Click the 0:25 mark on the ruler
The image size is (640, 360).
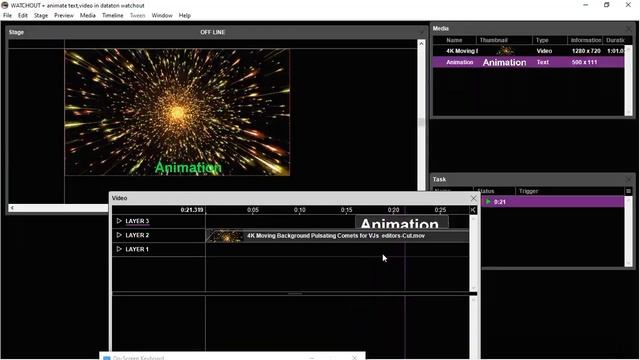440,210
